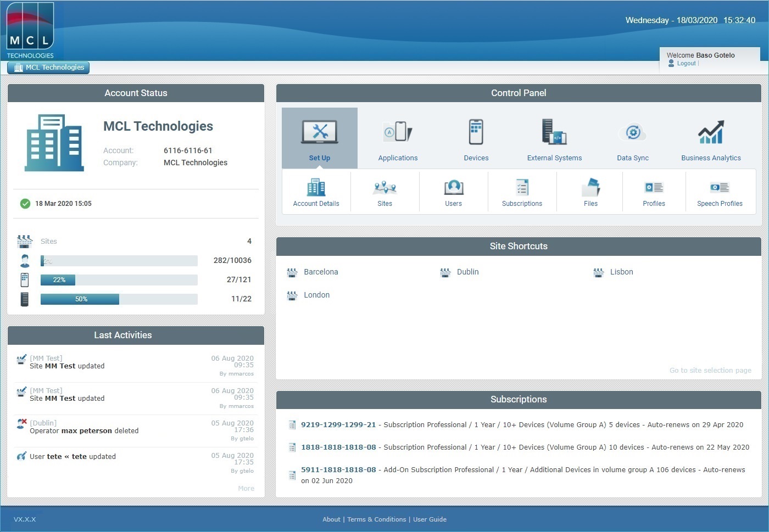Open the External Systems section
Viewport: 769px width, 532px height.
point(554,138)
